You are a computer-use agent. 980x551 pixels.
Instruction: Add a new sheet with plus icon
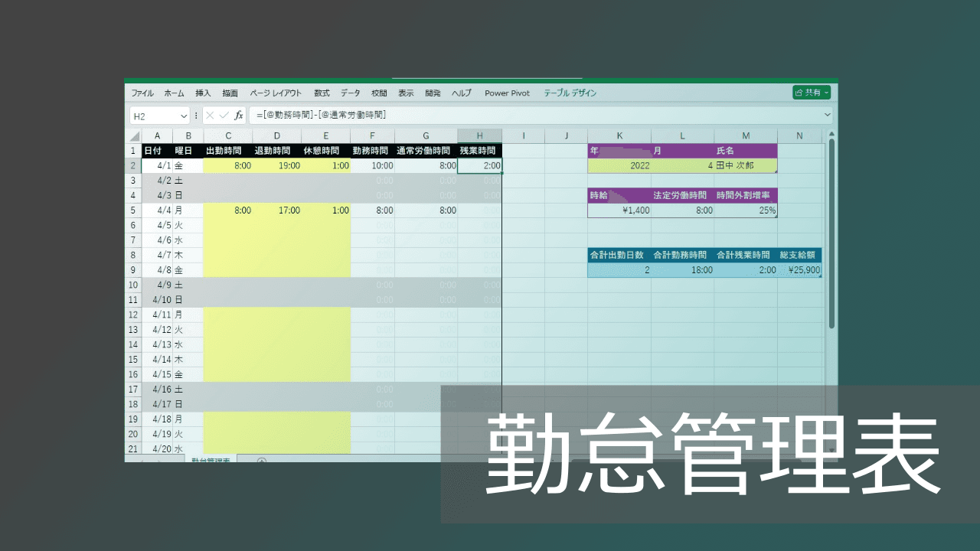point(262,461)
